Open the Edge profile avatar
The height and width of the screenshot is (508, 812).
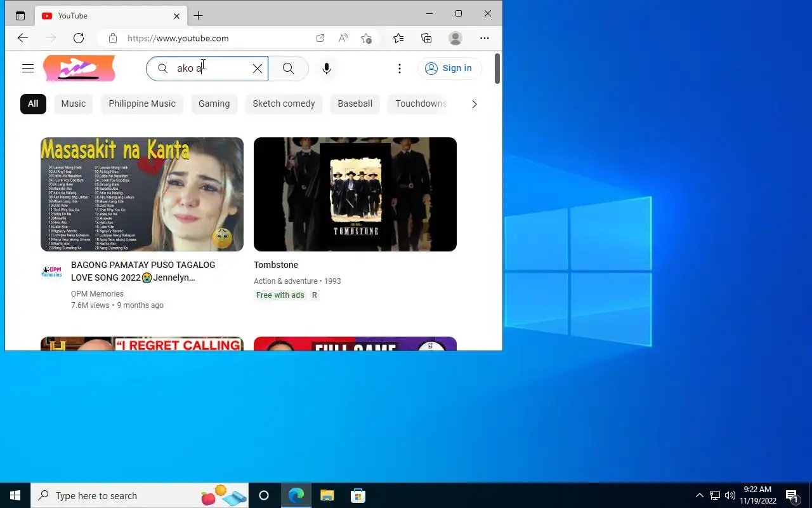tap(455, 38)
